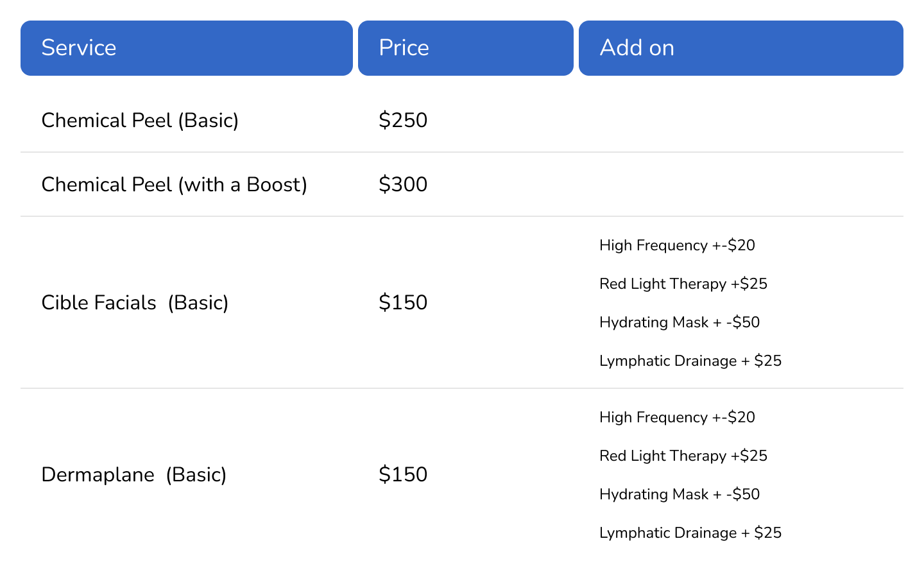
Task: Click Red Light Therapy add-on under Cible Facials
Action: coord(683,284)
